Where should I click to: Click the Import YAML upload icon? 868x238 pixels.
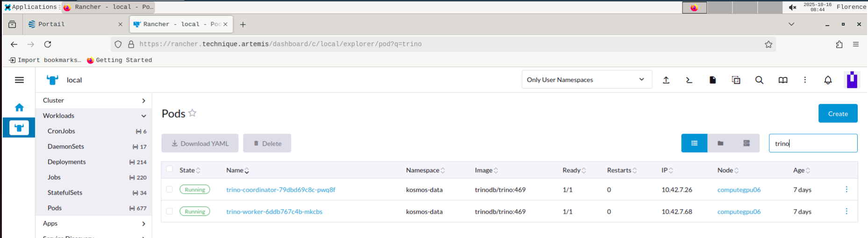[x=666, y=80]
